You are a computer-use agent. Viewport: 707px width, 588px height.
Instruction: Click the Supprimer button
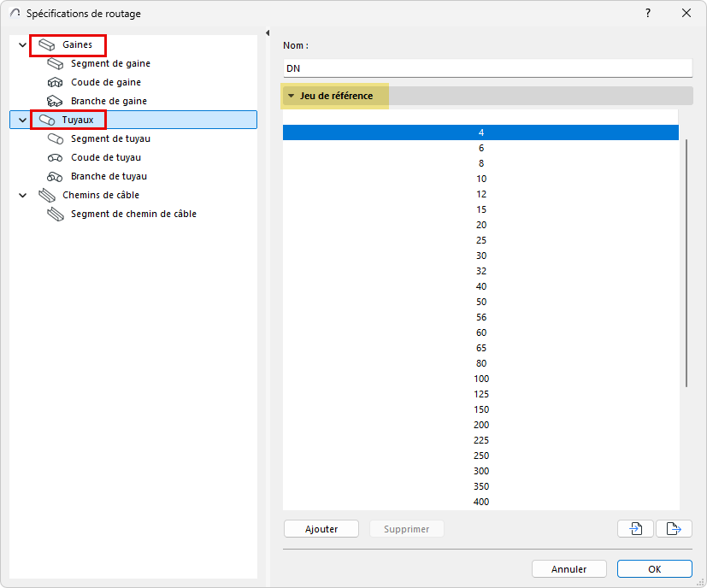(407, 528)
